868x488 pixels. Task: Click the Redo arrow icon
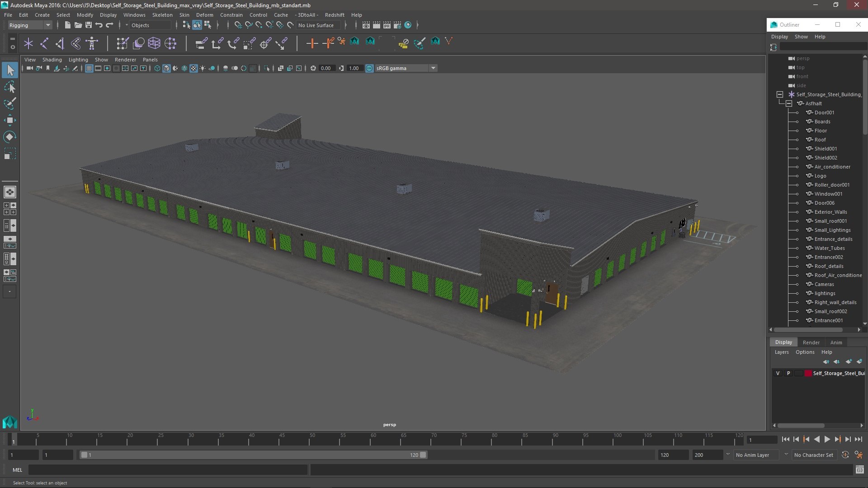coord(109,25)
